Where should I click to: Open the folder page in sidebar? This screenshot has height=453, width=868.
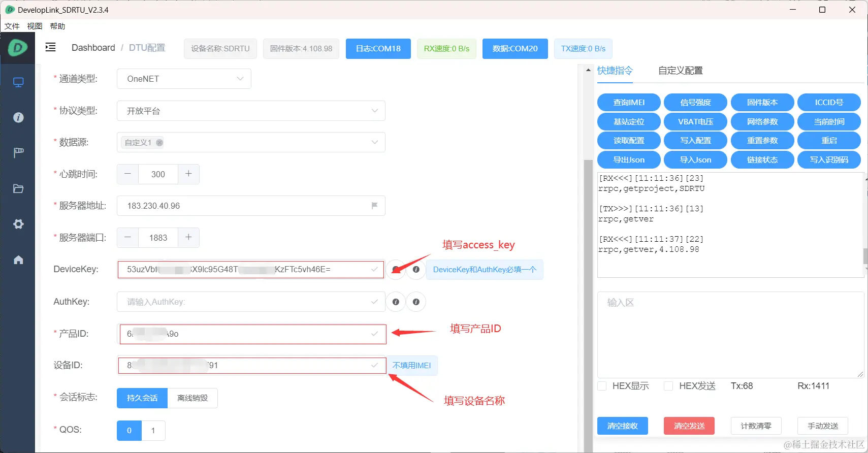click(x=18, y=188)
